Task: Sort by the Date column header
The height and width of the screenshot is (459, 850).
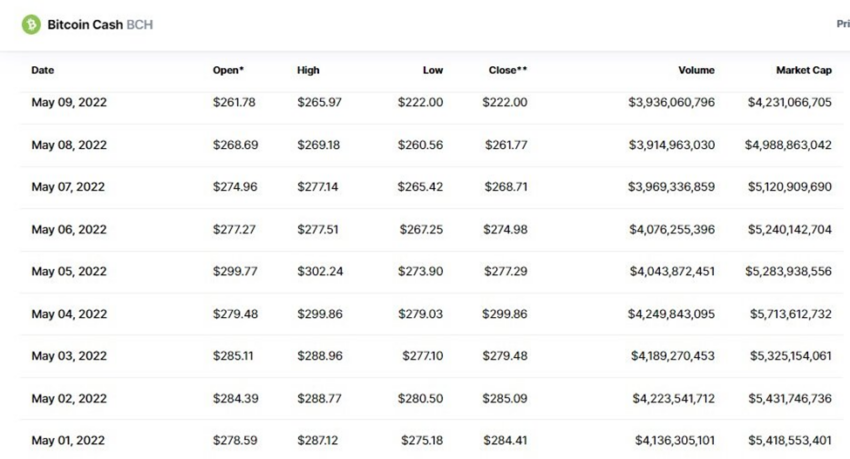Action: pyautogui.click(x=43, y=70)
